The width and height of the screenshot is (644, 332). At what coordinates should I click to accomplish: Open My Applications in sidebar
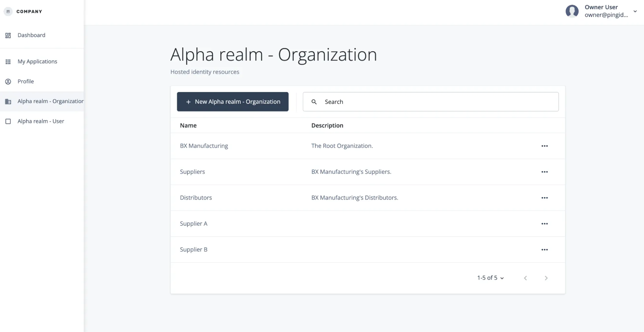pos(42,62)
